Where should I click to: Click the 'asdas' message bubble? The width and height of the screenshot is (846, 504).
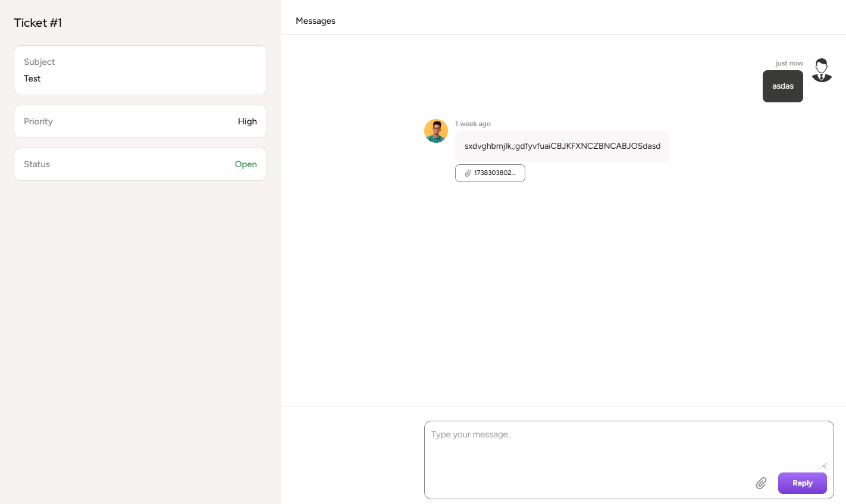coord(782,86)
